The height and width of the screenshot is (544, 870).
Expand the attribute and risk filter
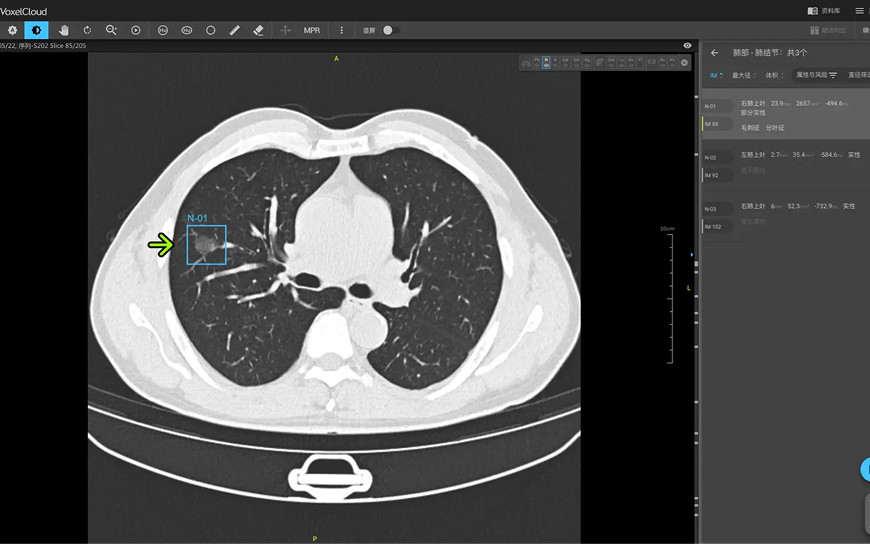point(817,75)
